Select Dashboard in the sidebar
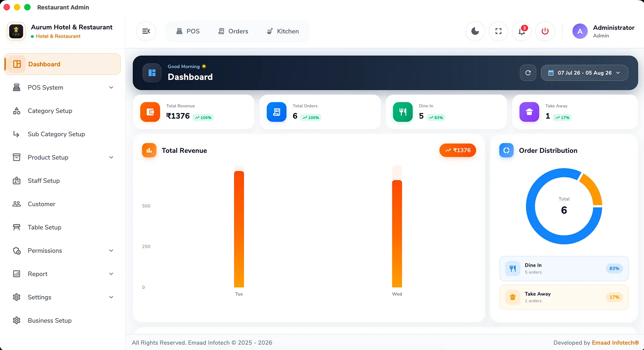Viewport: 644px width, 350px height. pyautogui.click(x=63, y=64)
